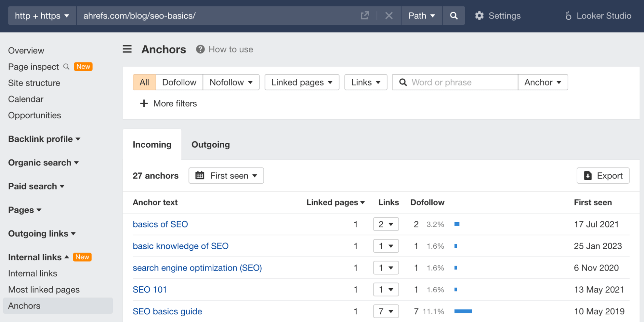Image resolution: width=644 pixels, height=322 pixels.
Task: Select the Dofollow filter
Action: tap(179, 82)
